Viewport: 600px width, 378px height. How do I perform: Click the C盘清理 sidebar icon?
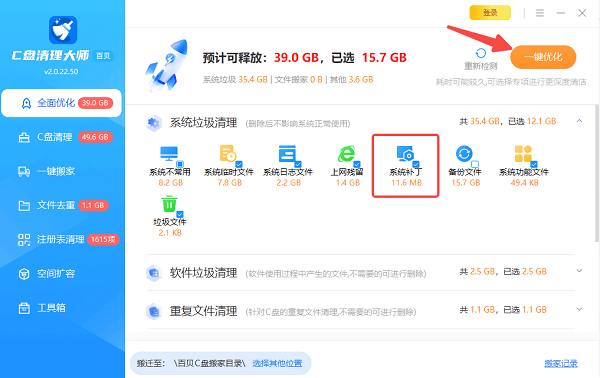[24, 137]
